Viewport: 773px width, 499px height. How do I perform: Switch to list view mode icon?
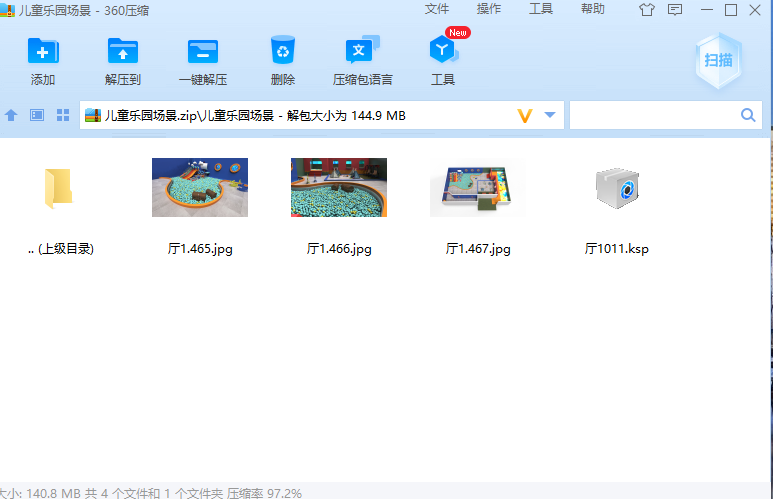(37, 115)
